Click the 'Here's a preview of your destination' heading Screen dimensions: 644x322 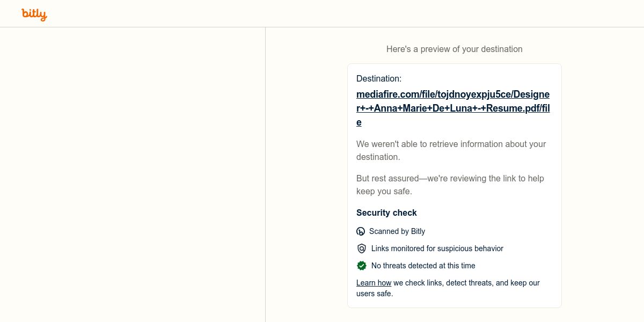pos(454,49)
